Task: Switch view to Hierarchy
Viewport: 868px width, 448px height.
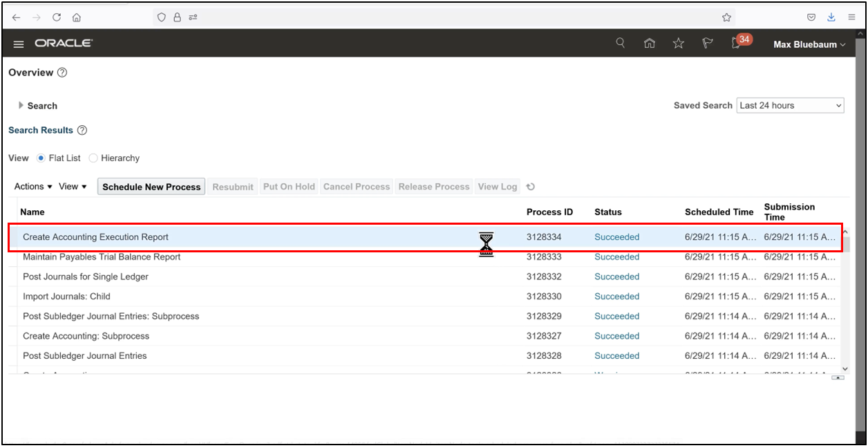Action: (x=93, y=158)
